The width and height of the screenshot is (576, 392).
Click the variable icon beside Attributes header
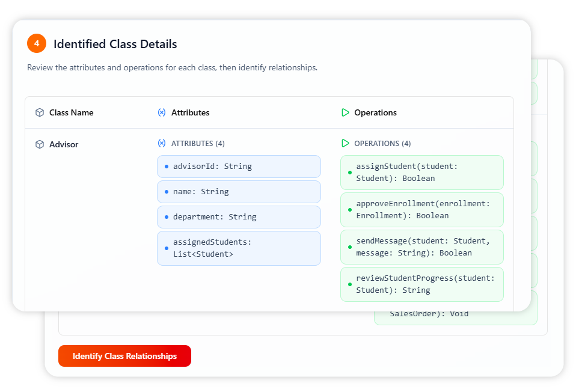(x=161, y=112)
